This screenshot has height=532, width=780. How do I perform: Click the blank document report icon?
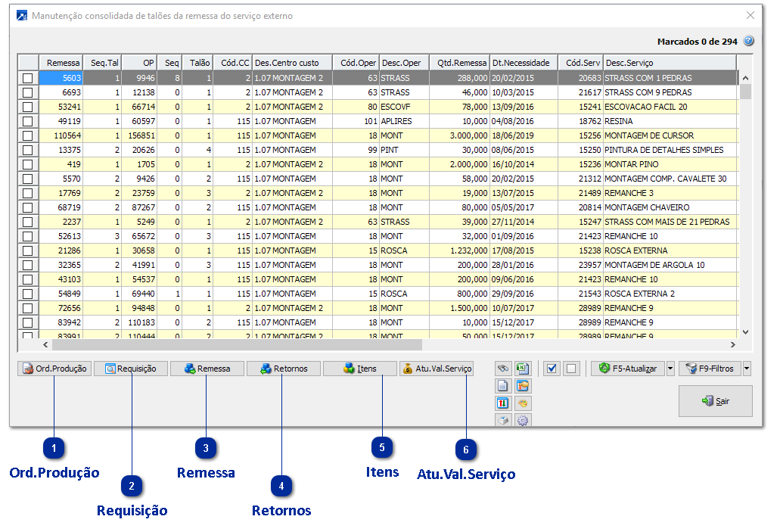503,386
